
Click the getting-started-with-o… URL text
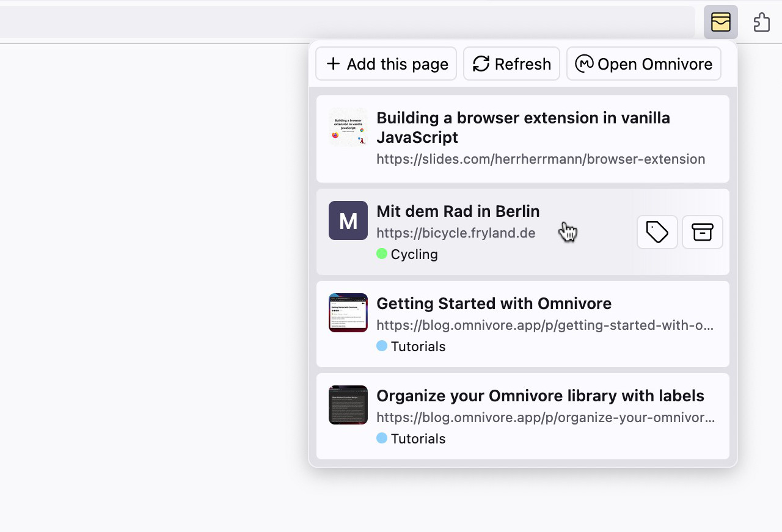tap(546, 326)
